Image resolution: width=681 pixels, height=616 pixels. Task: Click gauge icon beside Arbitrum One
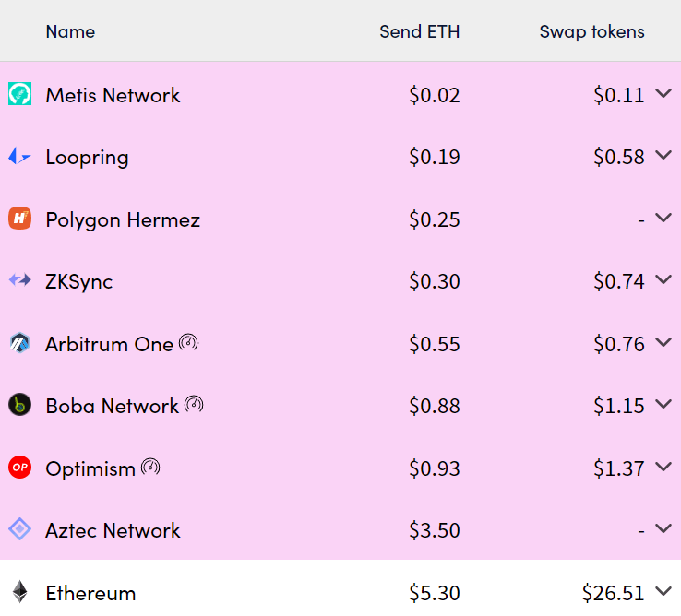[x=188, y=342]
